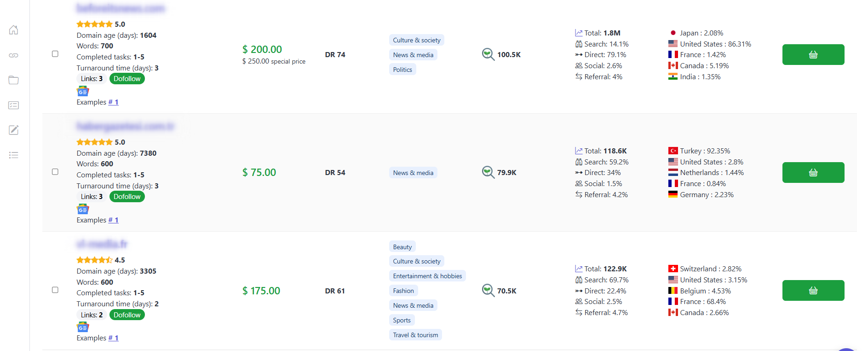This screenshot has width=868, height=351.
Task: Check the box for the $175.00 listing
Action: tap(55, 290)
